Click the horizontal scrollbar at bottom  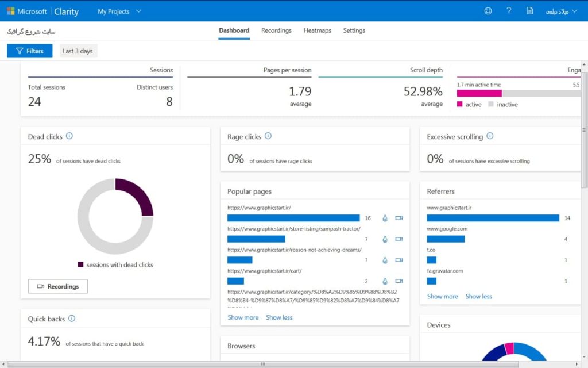[262, 364]
